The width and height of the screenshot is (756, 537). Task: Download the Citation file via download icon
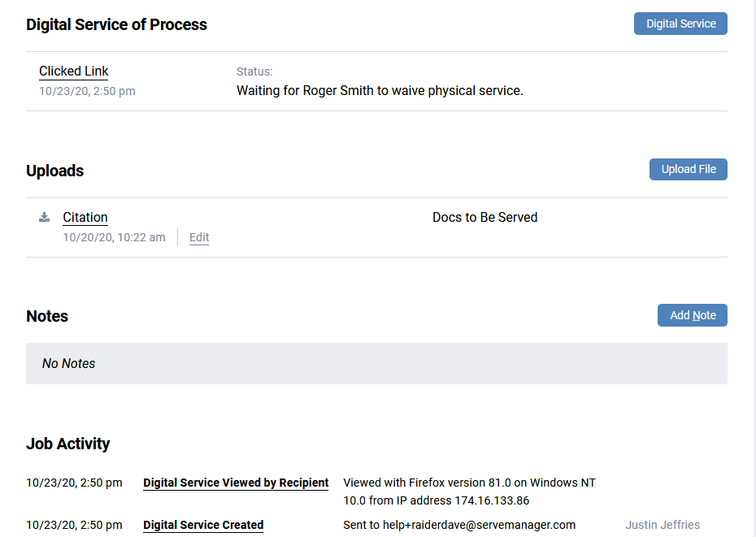pos(45,217)
